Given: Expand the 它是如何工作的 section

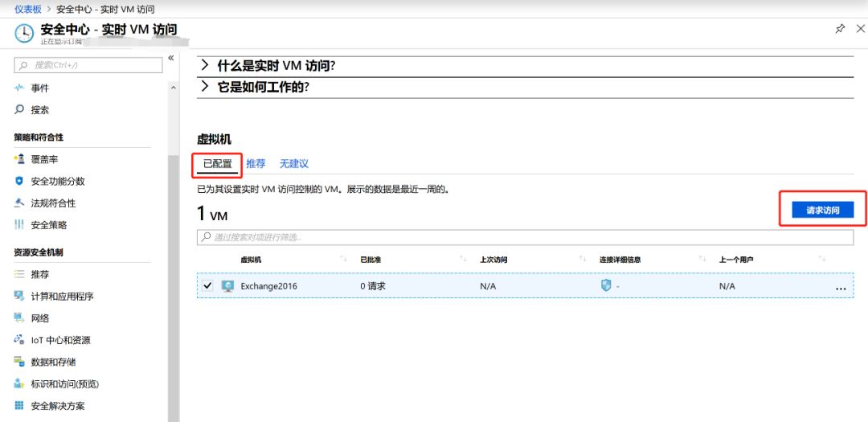Looking at the screenshot, I should [205, 87].
